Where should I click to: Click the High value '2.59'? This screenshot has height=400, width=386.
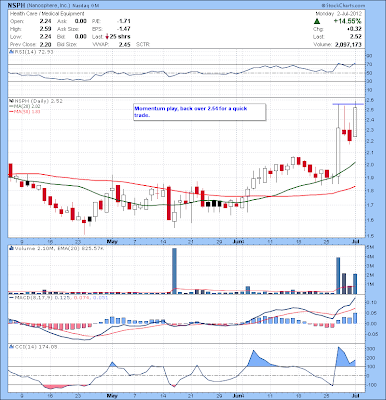46,29
